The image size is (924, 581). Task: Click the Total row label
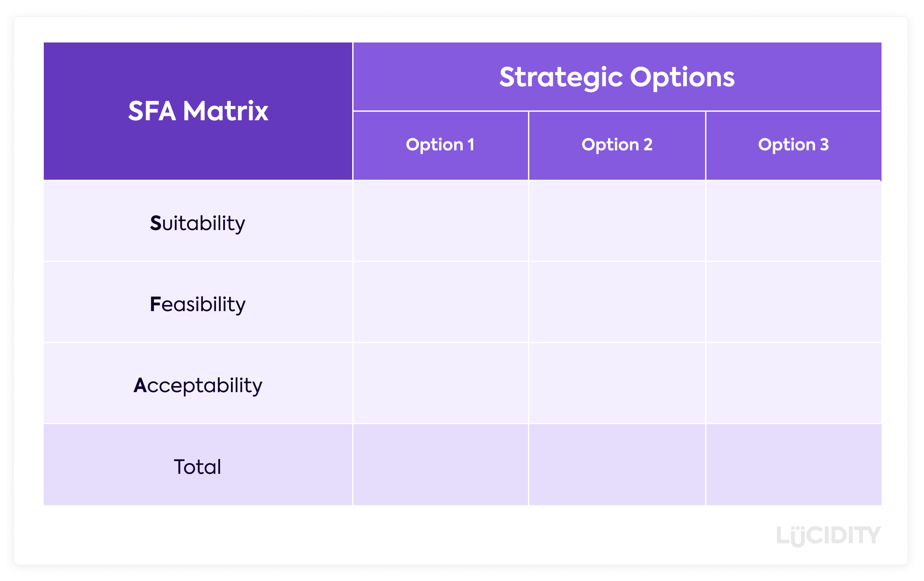[198, 466]
